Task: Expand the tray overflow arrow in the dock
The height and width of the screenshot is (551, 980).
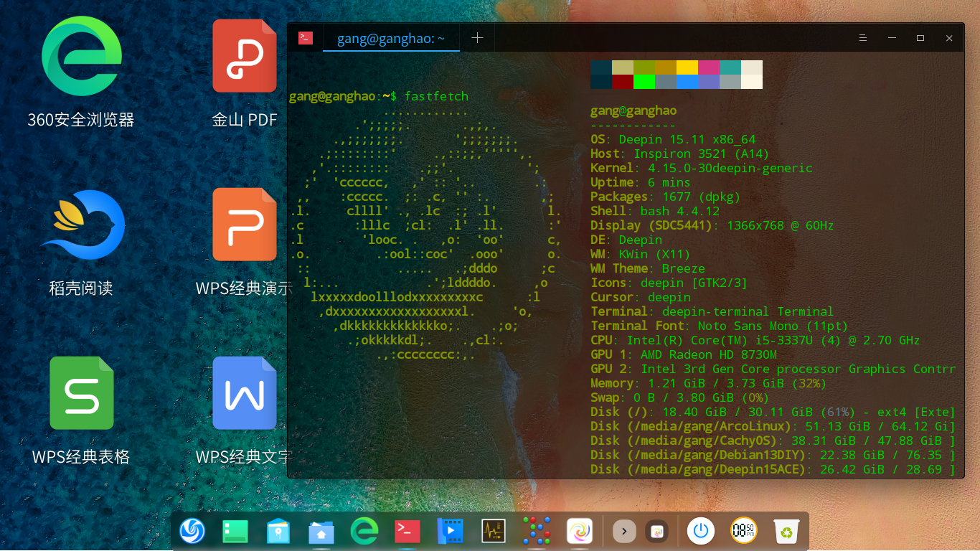Action: 623,531
